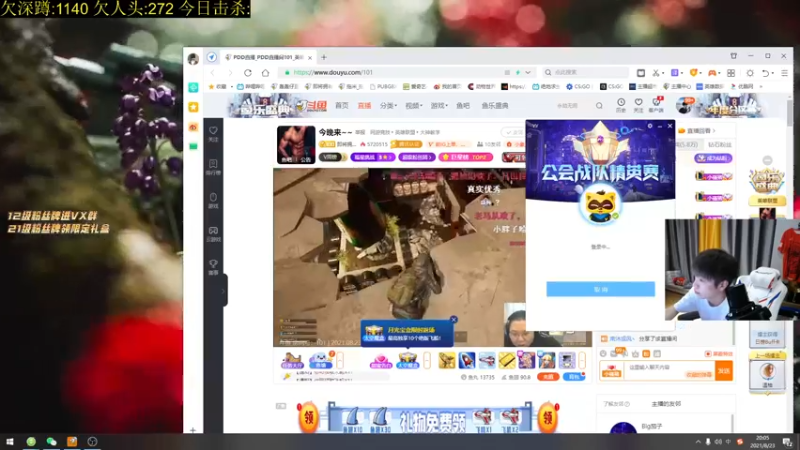
Task: Claim left orange 领 gift button
Action: point(309,418)
